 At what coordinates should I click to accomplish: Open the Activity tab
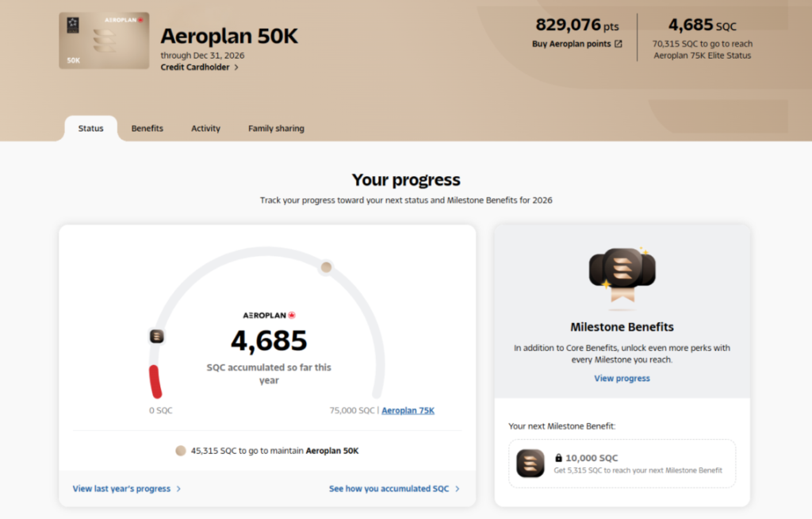coord(205,129)
